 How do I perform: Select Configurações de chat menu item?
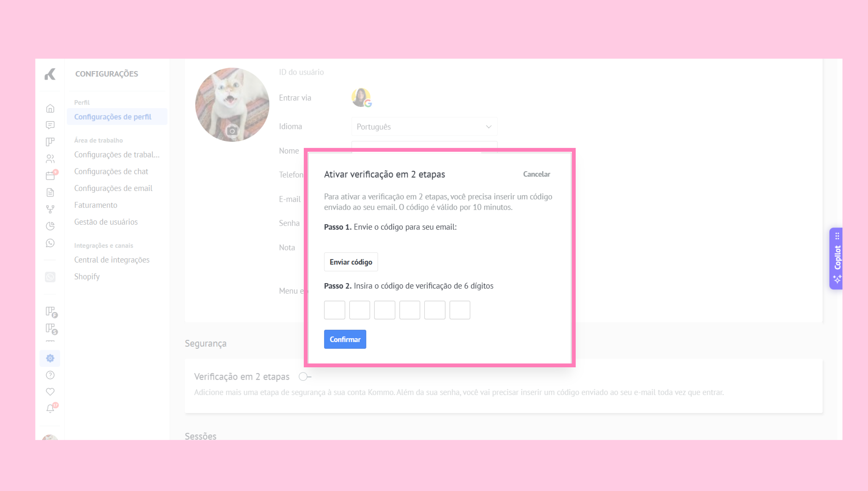111,171
